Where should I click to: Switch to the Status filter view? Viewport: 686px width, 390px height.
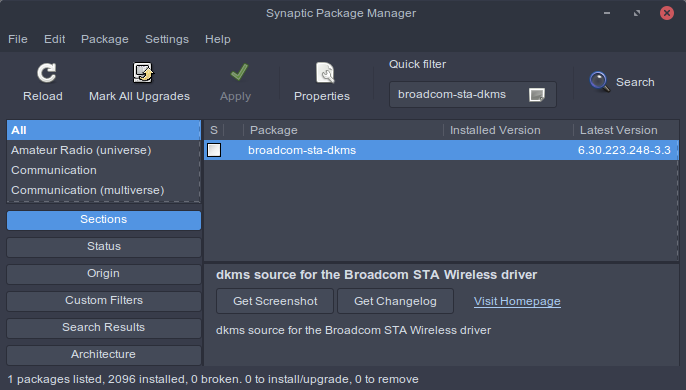point(104,247)
